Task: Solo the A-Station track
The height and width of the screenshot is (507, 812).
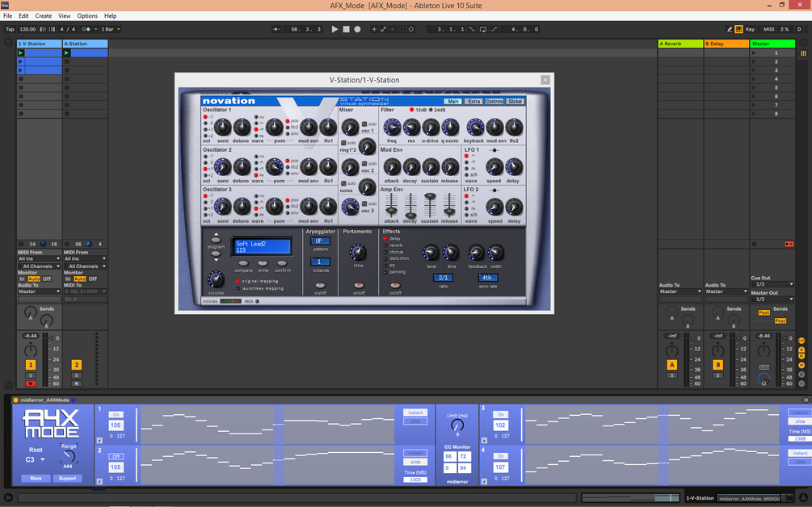Action: tap(76, 375)
